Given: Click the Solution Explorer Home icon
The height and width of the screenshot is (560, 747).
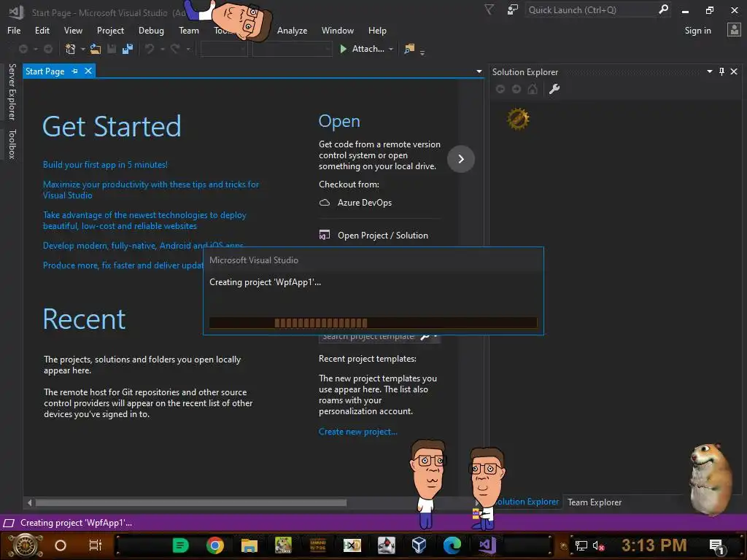Looking at the screenshot, I should (532, 89).
